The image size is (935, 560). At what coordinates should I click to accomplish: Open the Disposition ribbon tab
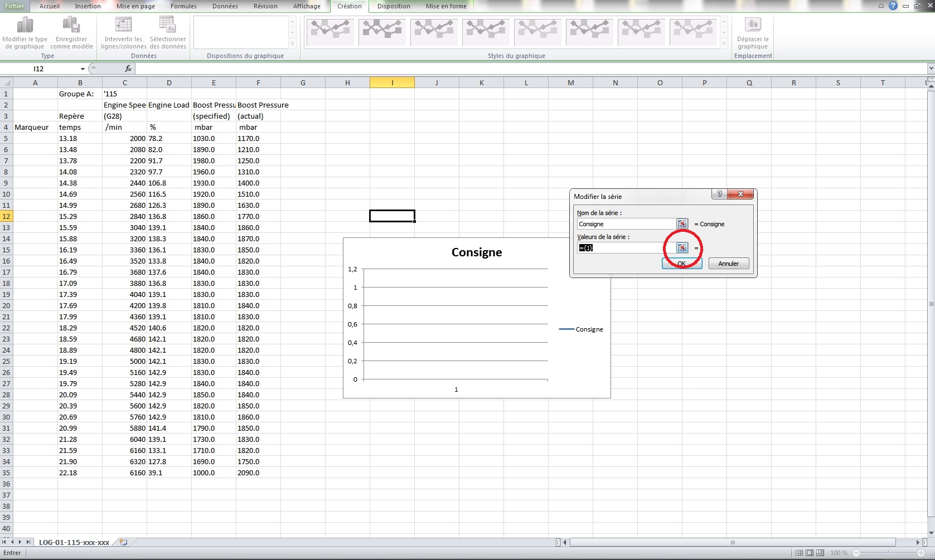click(x=394, y=6)
